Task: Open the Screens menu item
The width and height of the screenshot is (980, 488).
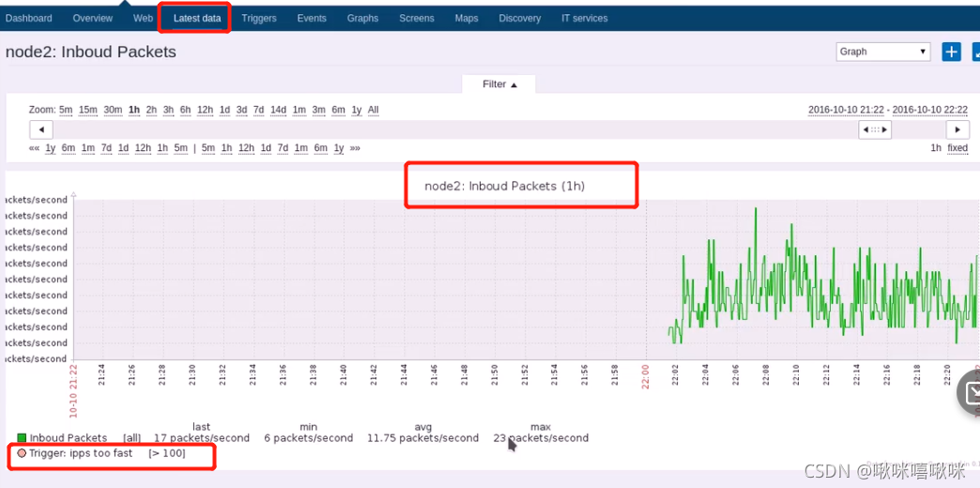Action: click(x=417, y=18)
